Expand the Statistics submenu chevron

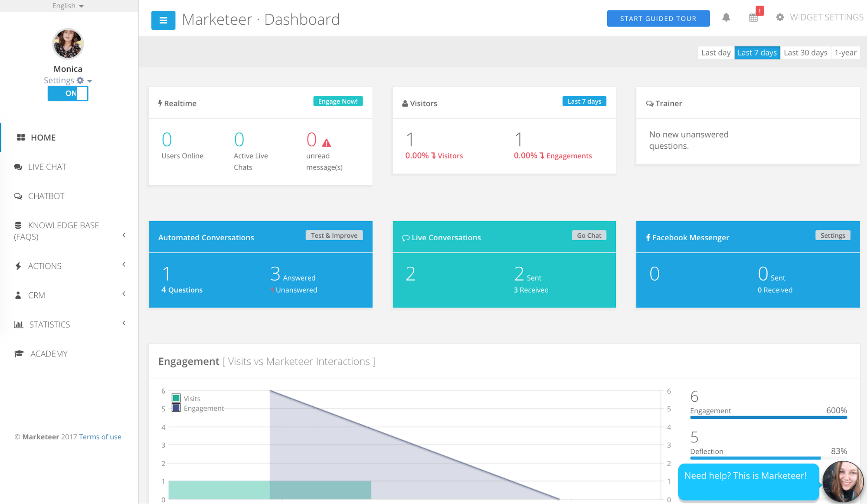point(124,323)
